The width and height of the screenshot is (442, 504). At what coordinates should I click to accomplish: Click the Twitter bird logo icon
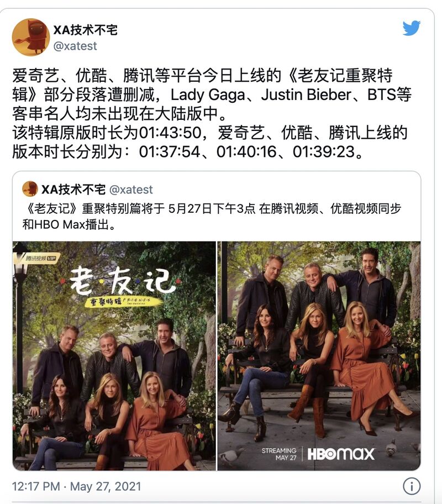tap(412, 28)
